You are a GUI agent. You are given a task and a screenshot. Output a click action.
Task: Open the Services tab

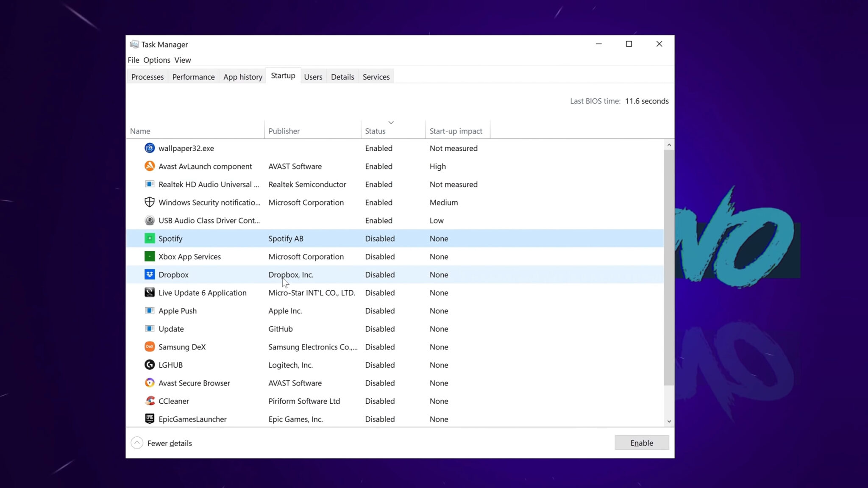pos(376,77)
